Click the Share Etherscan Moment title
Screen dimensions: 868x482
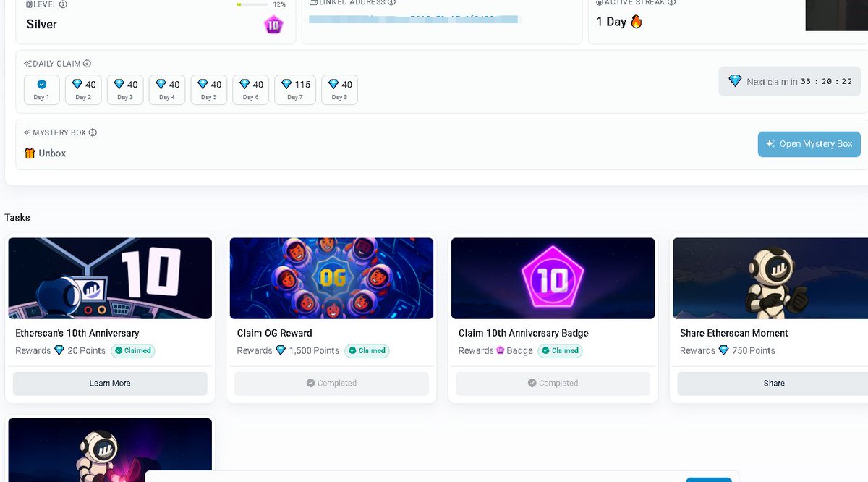point(734,333)
